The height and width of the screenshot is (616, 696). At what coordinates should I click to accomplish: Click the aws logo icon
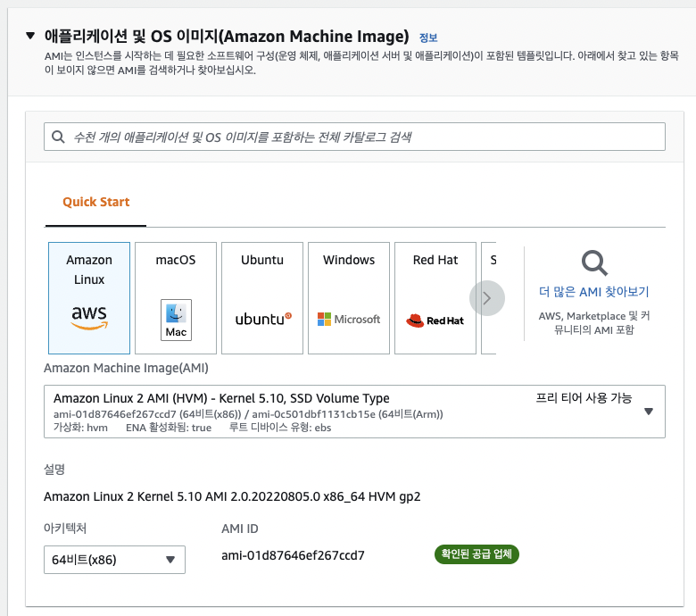[x=89, y=317]
